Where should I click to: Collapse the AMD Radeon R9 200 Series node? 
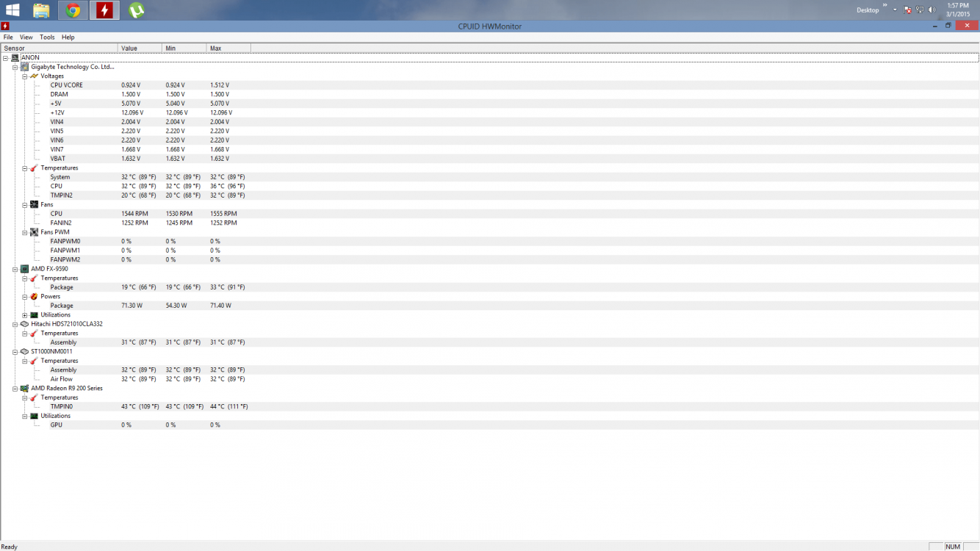(15, 388)
